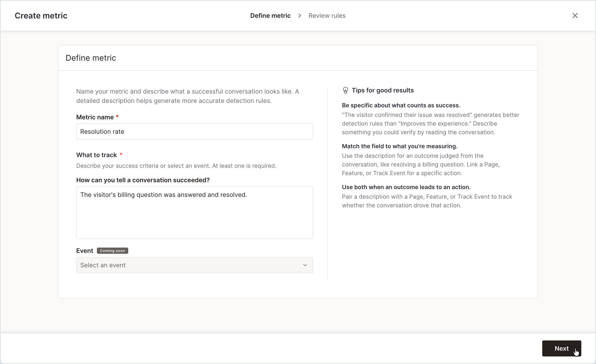Click the event dropdown chevron arrow
Screen dimensions: 596x364
(x=305, y=265)
